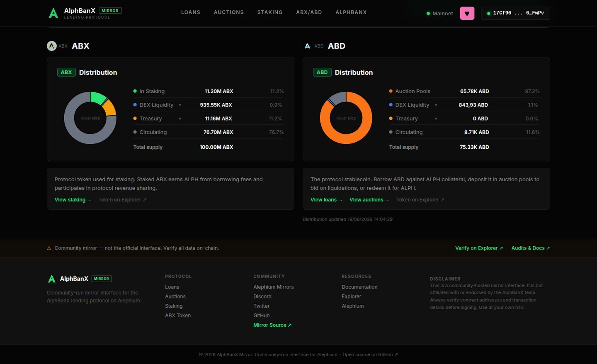
Task: Click footer Auctions link
Action: (175, 296)
